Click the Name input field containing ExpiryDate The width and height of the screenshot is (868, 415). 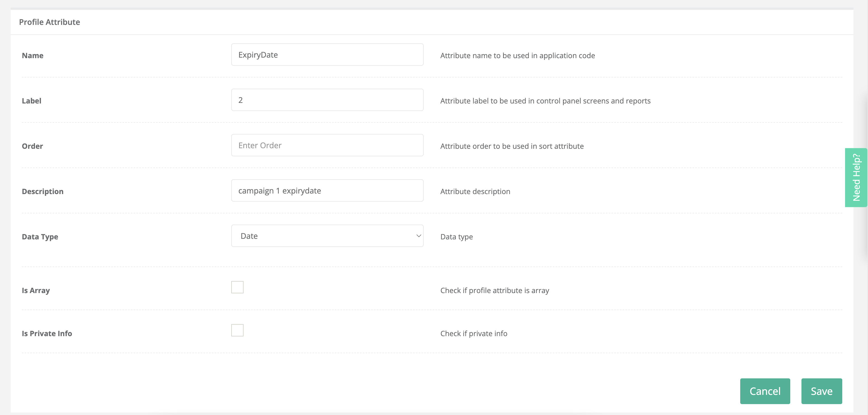click(x=327, y=55)
